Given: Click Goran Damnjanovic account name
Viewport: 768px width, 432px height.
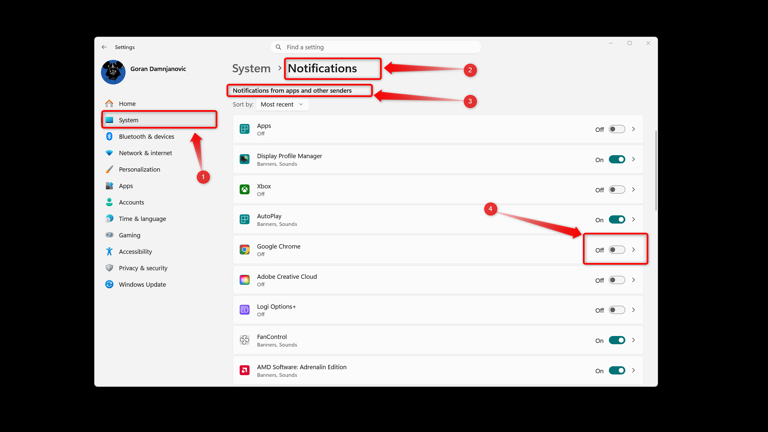Looking at the screenshot, I should pos(158,69).
